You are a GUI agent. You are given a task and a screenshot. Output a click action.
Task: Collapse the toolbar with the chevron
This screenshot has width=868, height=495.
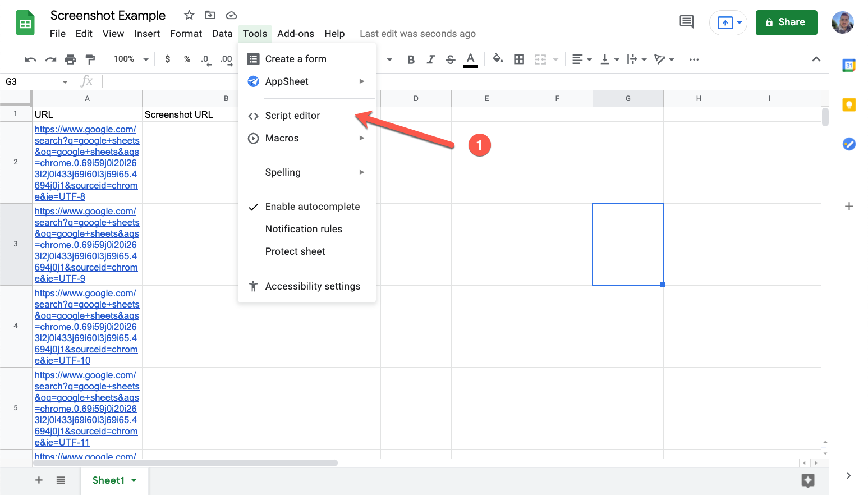coord(816,59)
